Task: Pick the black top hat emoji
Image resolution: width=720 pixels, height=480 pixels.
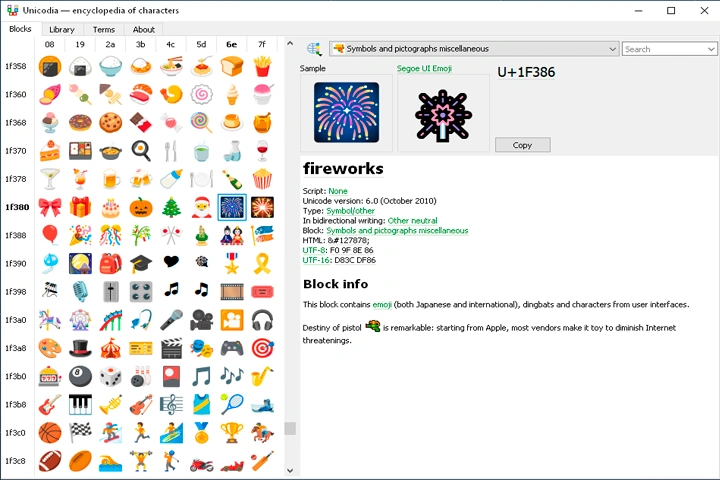Action: click(x=80, y=348)
